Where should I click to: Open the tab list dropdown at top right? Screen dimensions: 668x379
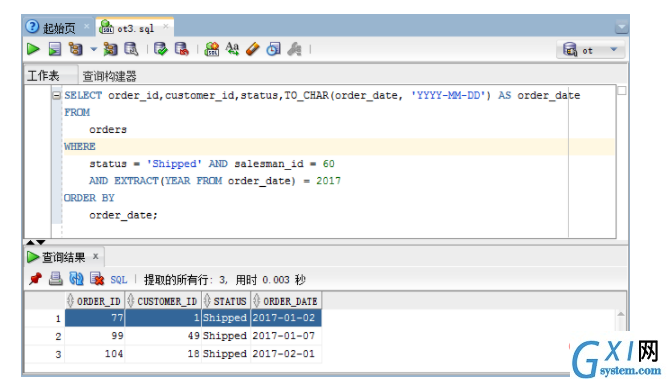pos(622,28)
